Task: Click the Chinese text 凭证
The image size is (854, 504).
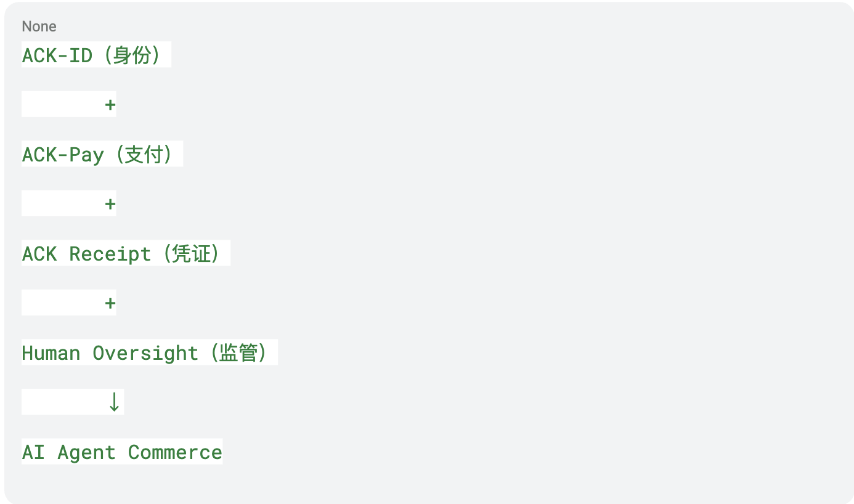Action: [x=191, y=253]
